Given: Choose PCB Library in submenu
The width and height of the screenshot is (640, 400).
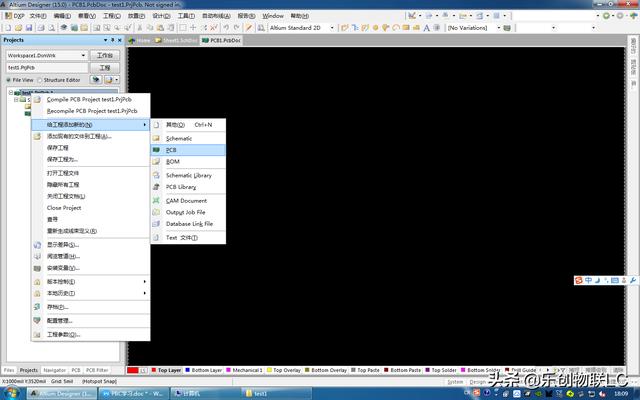Looking at the screenshot, I should click(x=188, y=187).
